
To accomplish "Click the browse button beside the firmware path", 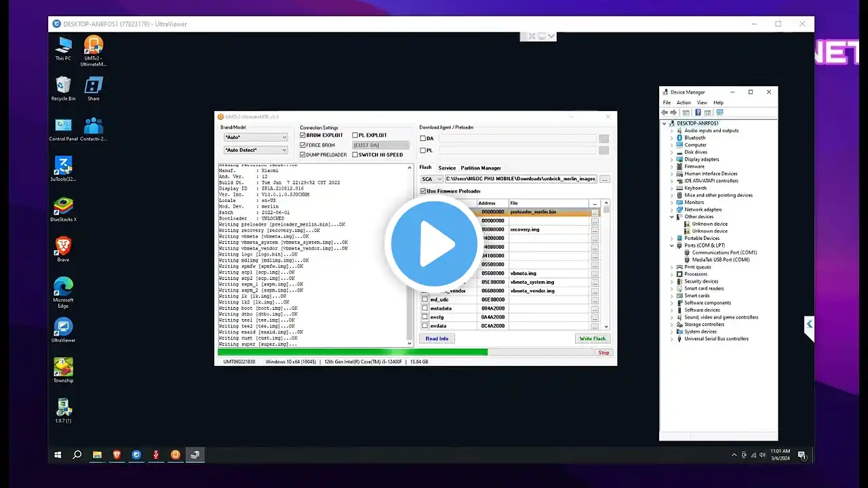I will pyautogui.click(x=605, y=179).
